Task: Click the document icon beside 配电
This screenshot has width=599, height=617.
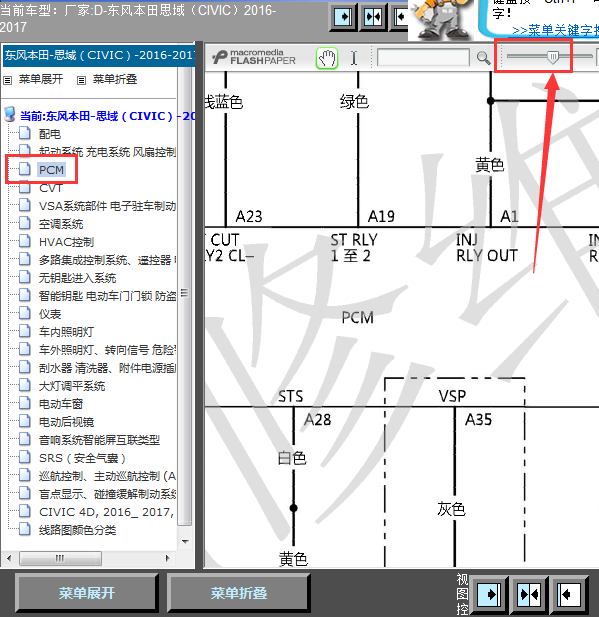Action: pos(25,134)
